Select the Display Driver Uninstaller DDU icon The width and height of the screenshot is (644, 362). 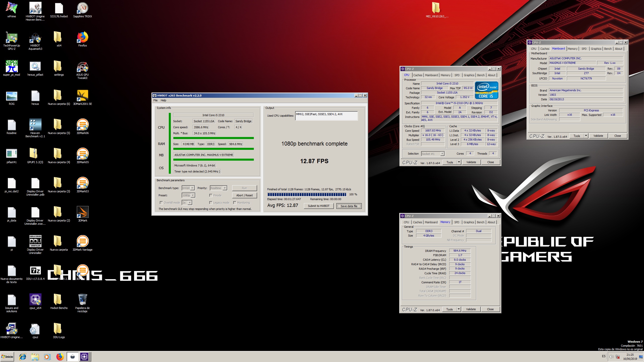(35, 245)
